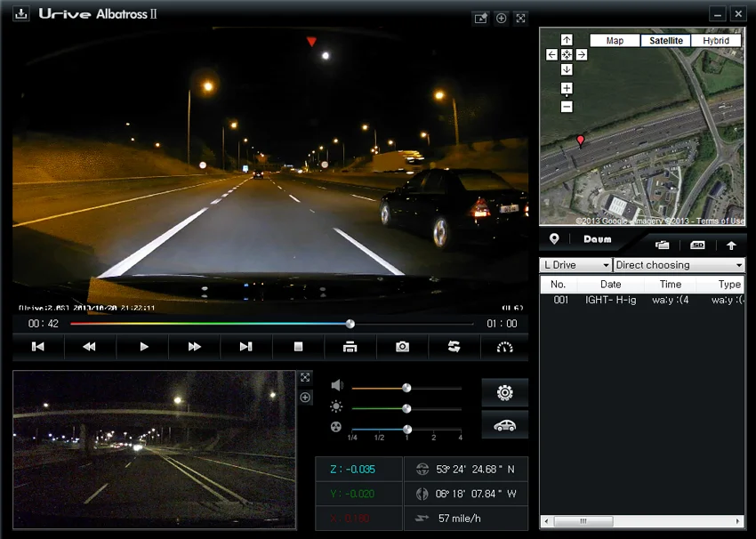Zoom in on the map
Viewport: 756px width, 539px height.
click(x=567, y=88)
